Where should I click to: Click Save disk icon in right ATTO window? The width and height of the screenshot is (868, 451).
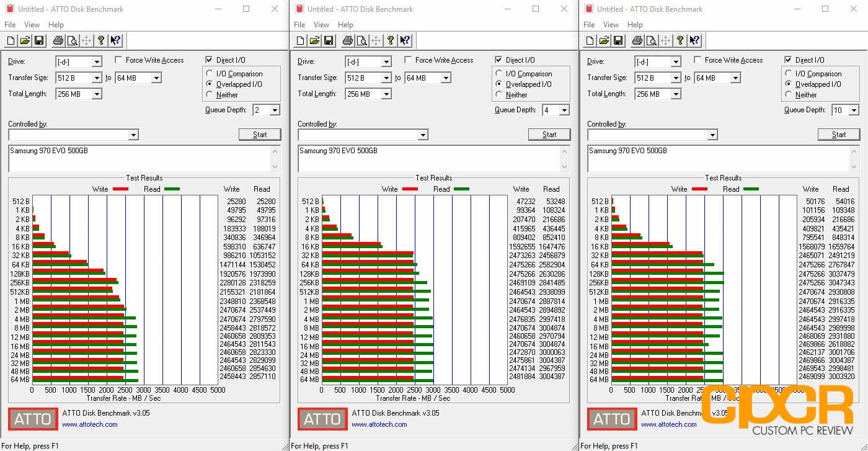pyautogui.click(x=618, y=41)
